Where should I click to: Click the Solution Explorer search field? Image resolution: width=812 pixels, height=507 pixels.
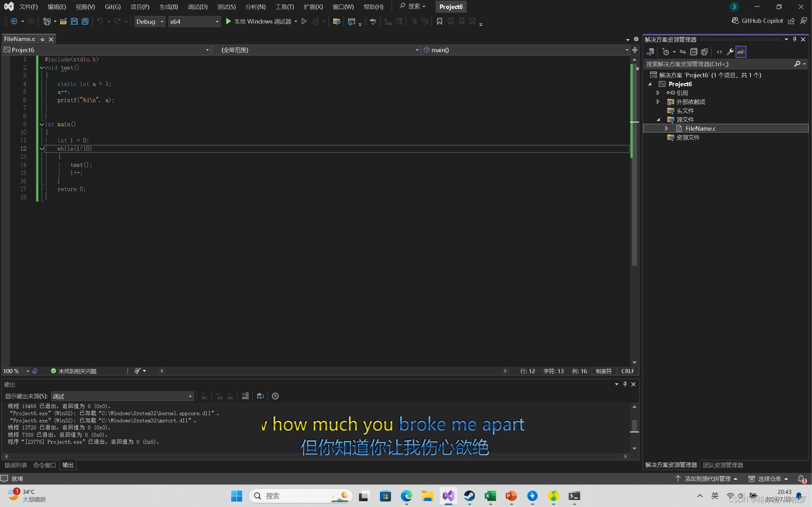[x=719, y=64]
